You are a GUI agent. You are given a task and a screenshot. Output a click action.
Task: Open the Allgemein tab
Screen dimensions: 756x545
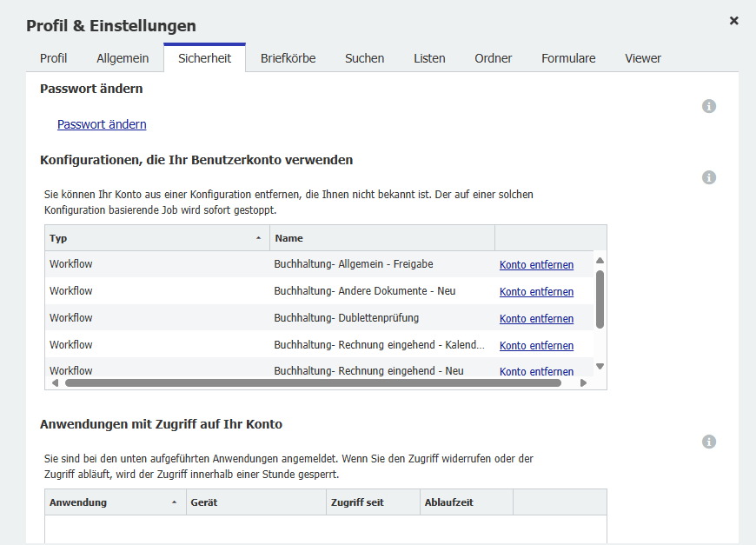(123, 58)
